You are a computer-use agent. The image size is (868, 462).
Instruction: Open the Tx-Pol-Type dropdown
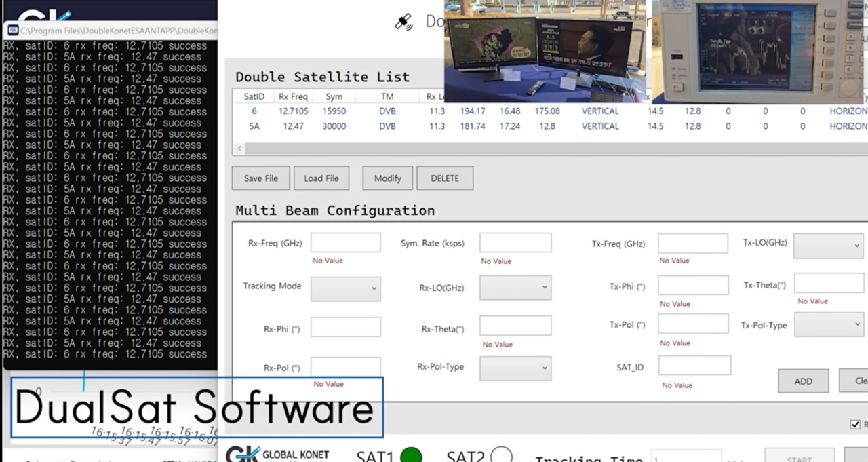click(x=829, y=324)
